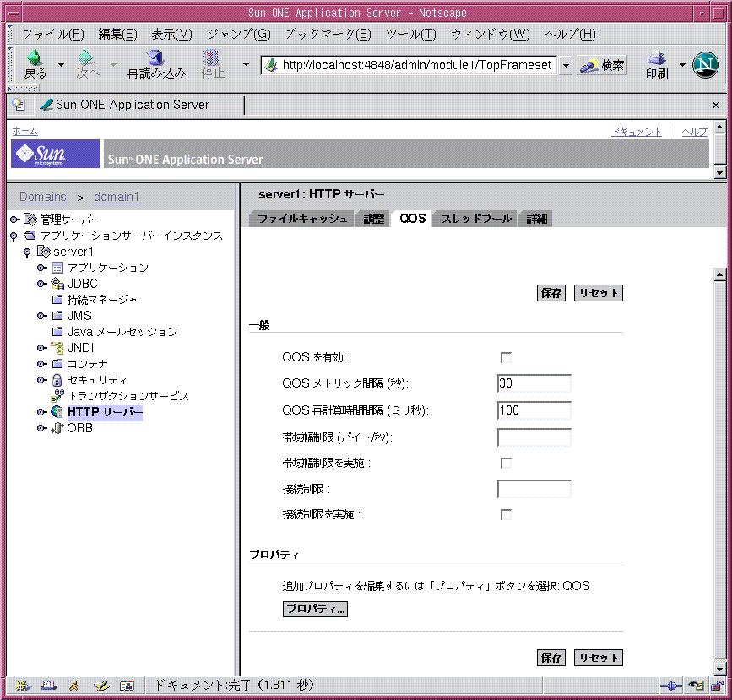732x700 pixels.
Task: Click the JDBC database icon
Action: (x=57, y=284)
